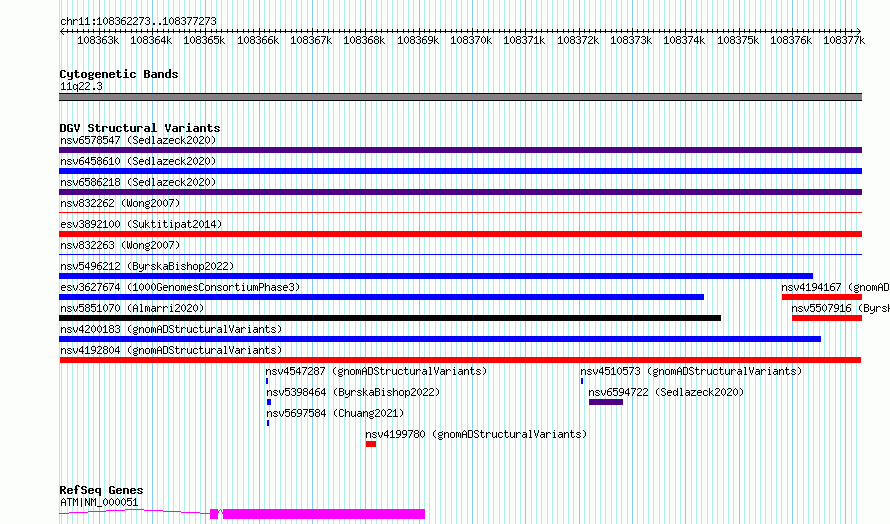Select nsv6594722 (Sedlazeck2020) label

tap(666, 392)
